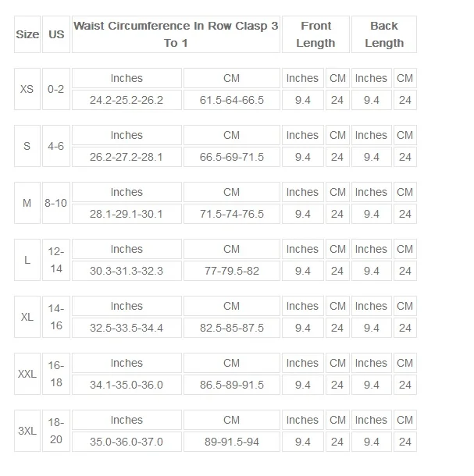This screenshot has width=474, height=476.
Task: Select the US header cell
Action: [56, 34]
